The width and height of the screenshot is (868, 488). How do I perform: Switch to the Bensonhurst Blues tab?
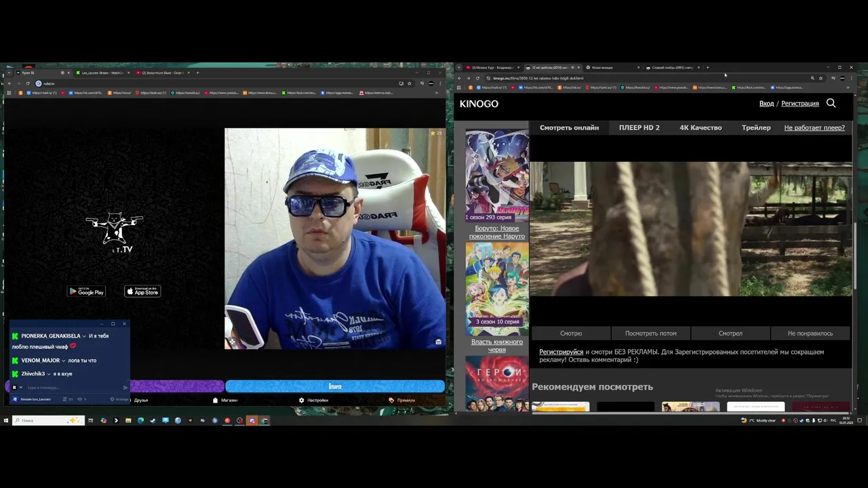[x=161, y=73]
